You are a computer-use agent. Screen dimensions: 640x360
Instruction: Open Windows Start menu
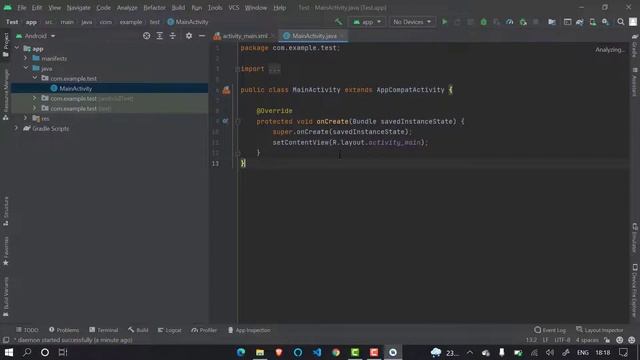[x=9, y=352]
